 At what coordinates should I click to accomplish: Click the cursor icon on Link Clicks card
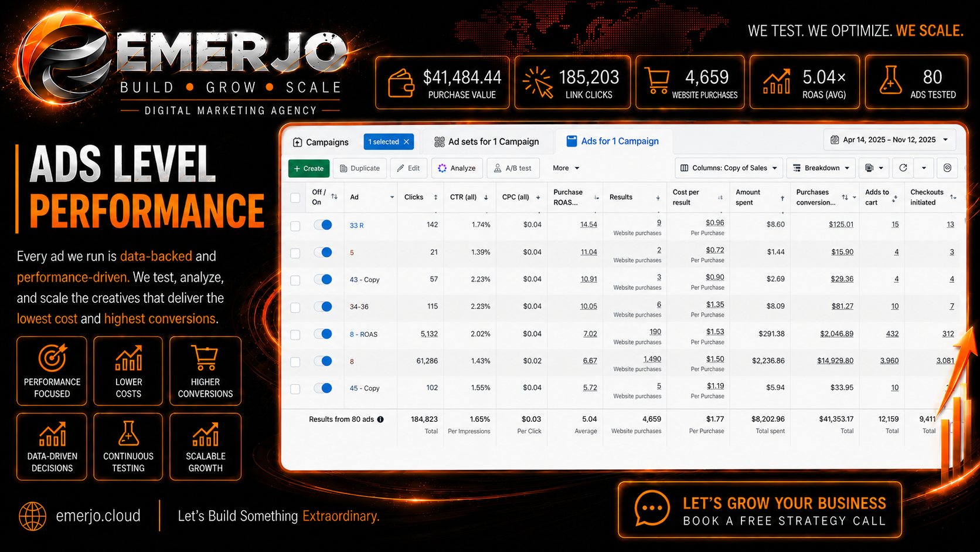click(x=538, y=83)
